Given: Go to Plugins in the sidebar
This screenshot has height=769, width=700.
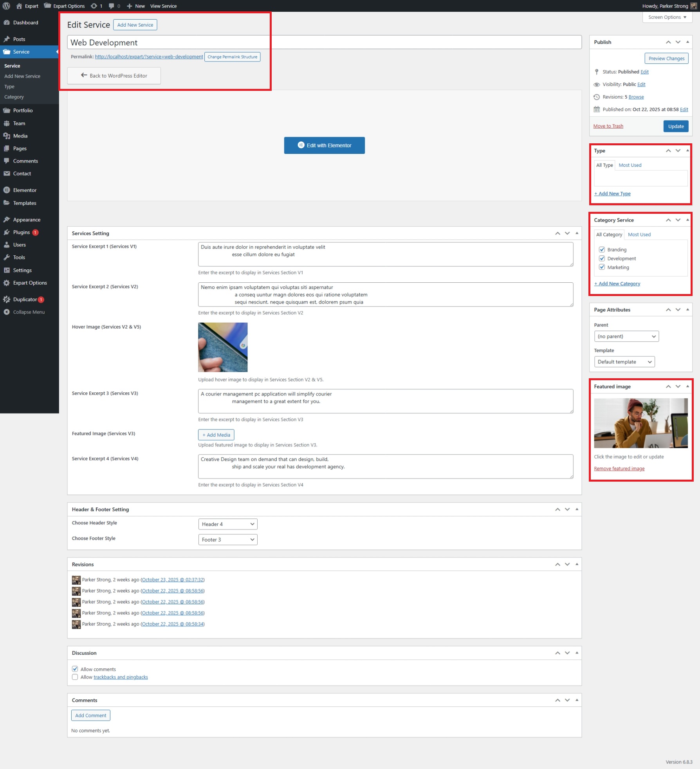Looking at the screenshot, I should (21, 232).
